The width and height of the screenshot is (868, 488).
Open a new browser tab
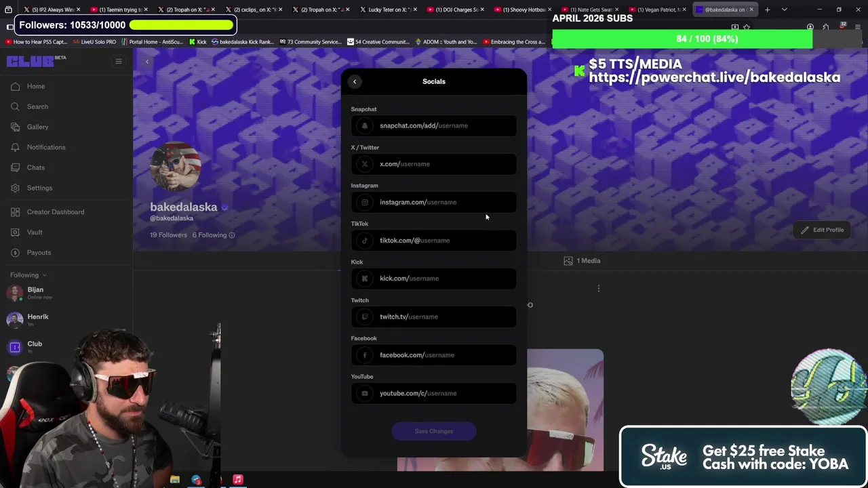point(767,9)
